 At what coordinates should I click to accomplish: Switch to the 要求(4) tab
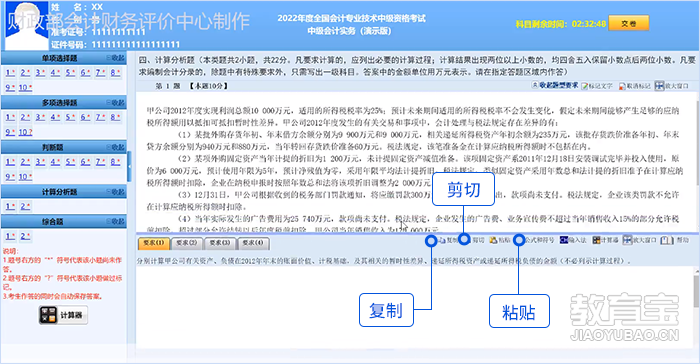(253, 243)
